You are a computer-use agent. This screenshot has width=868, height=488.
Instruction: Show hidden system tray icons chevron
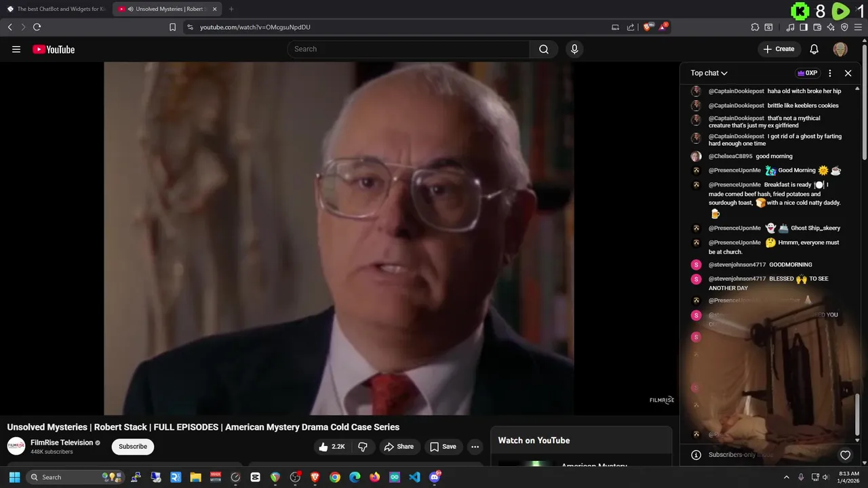(x=787, y=477)
